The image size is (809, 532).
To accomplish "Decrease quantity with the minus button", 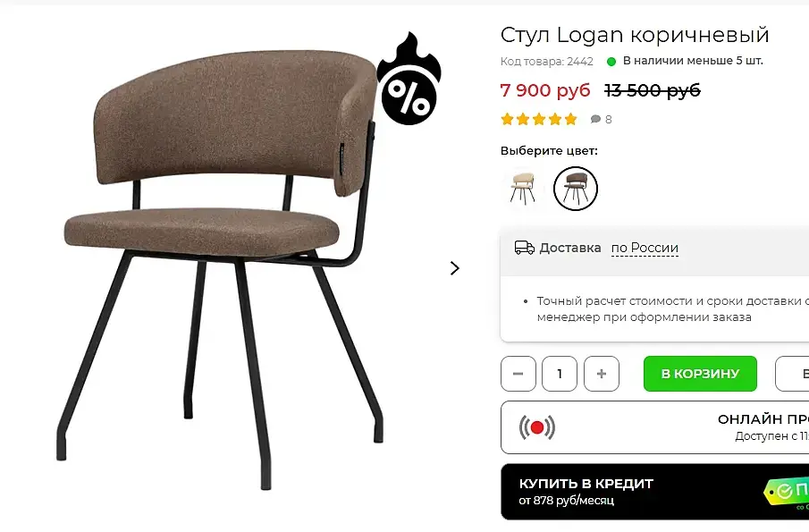I will [518, 374].
